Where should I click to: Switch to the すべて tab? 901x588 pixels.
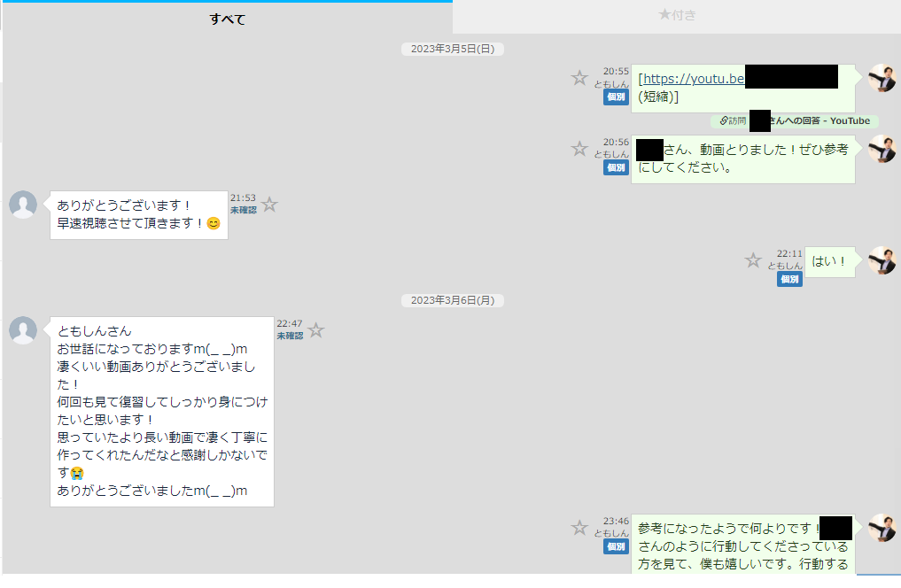[227, 19]
